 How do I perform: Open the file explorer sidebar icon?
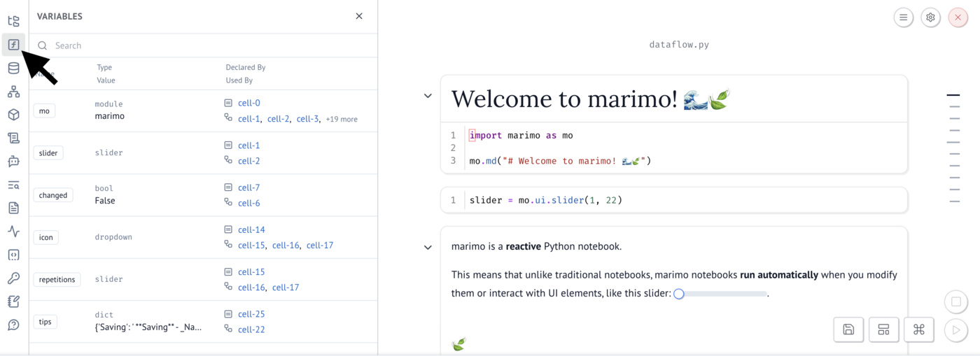[13, 22]
